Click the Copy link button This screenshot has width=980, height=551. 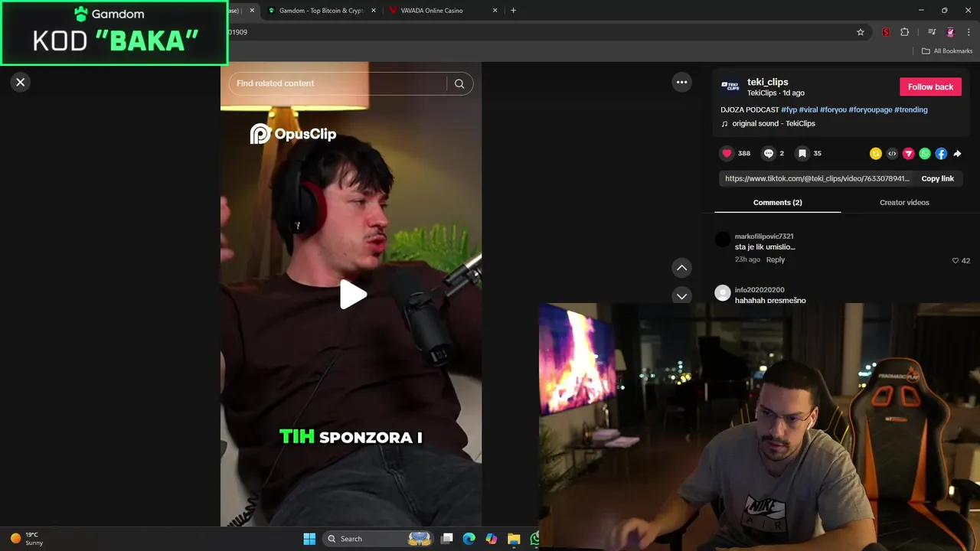[x=937, y=178]
